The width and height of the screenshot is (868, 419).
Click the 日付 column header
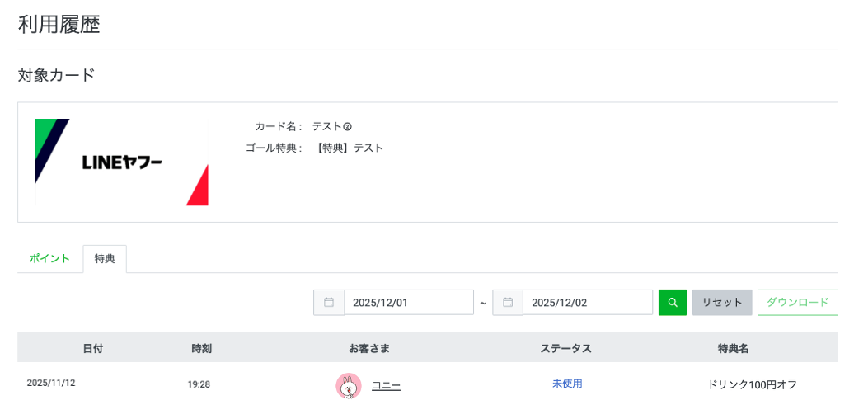pyautogui.click(x=92, y=348)
